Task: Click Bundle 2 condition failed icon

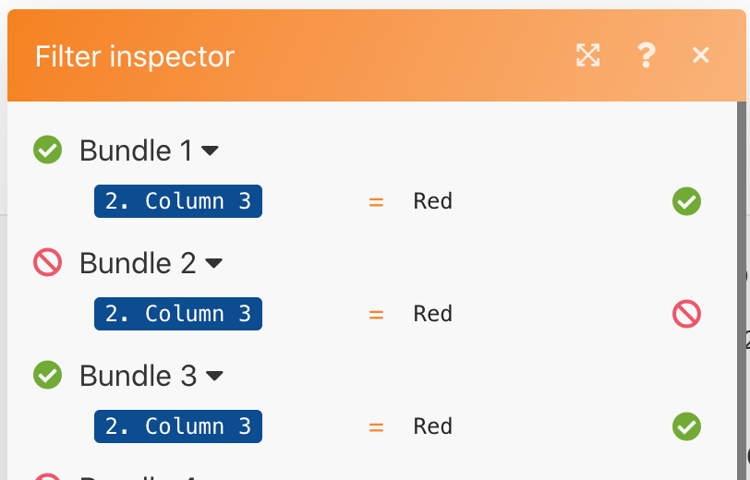Action: (x=686, y=314)
